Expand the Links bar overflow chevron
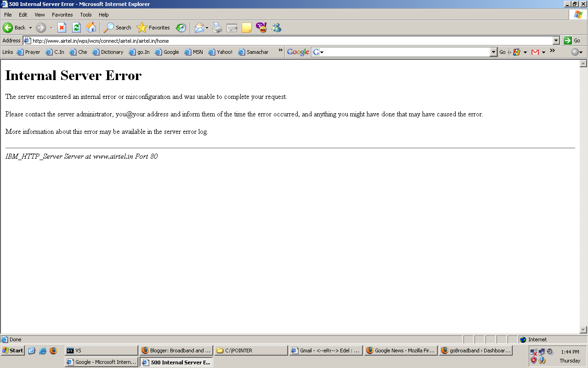Viewport: 588px width, 368px height. (x=280, y=50)
